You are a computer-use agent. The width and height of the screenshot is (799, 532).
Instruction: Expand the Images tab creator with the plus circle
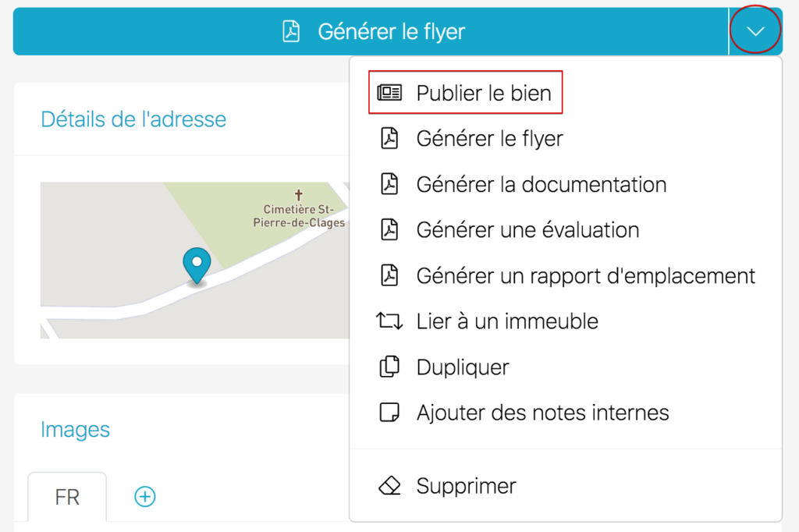[144, 496]
